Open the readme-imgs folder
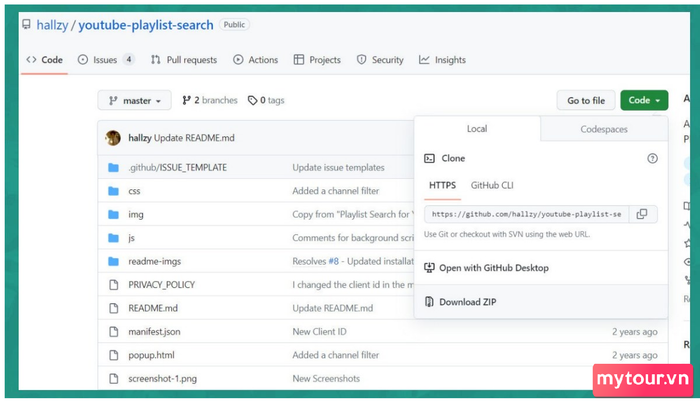 154,261
